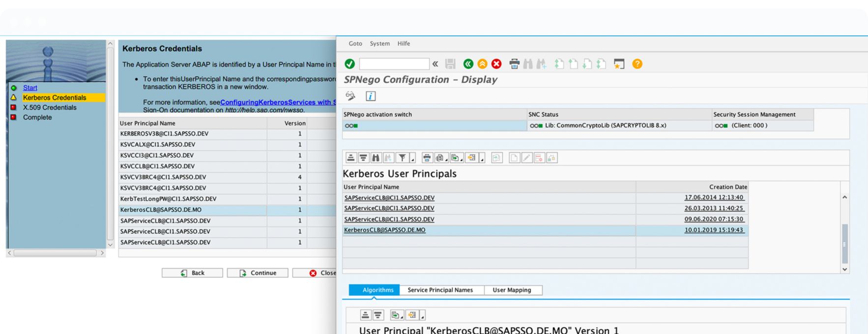
Task: Click the blue Information icon
Action: pyautogui.click(x=371, y=96)
